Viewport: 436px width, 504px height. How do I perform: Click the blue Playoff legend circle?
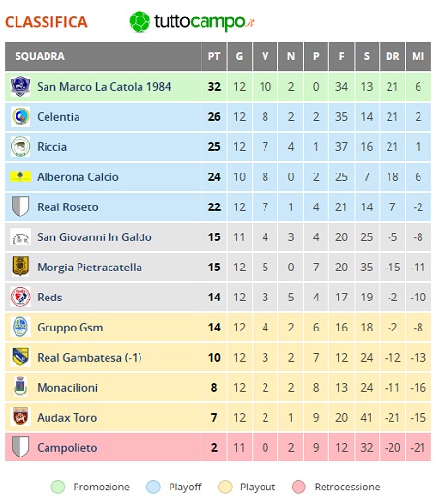pos(153,487)
